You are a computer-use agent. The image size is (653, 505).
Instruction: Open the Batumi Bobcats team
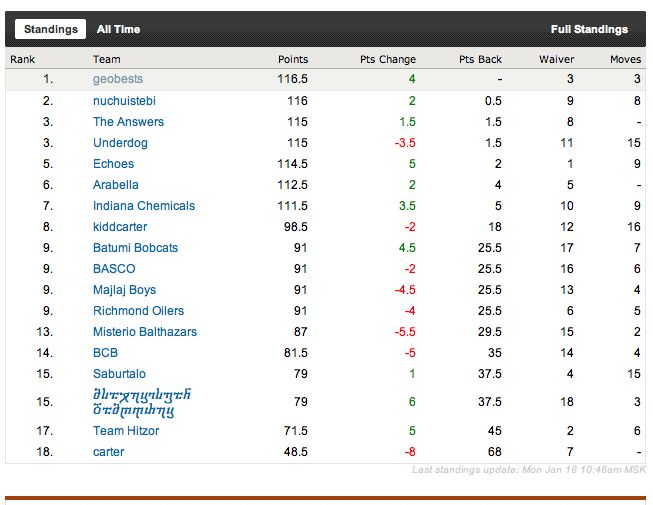[135, 248]
